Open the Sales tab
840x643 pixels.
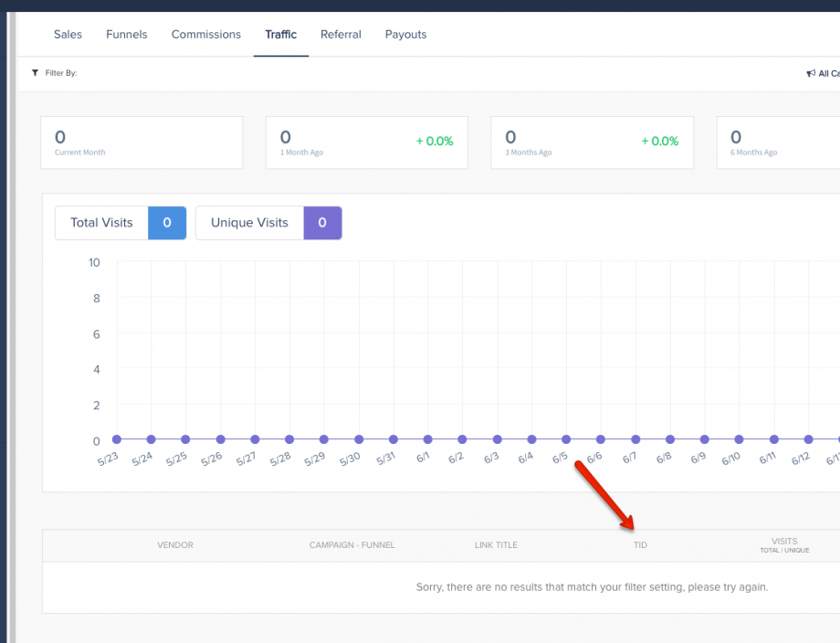[x=68, y=35]
